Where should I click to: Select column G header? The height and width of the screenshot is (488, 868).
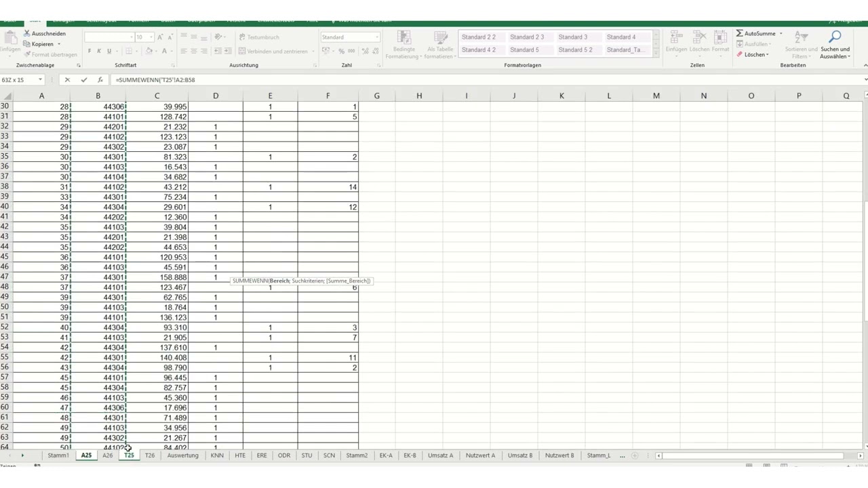(376, 96)
